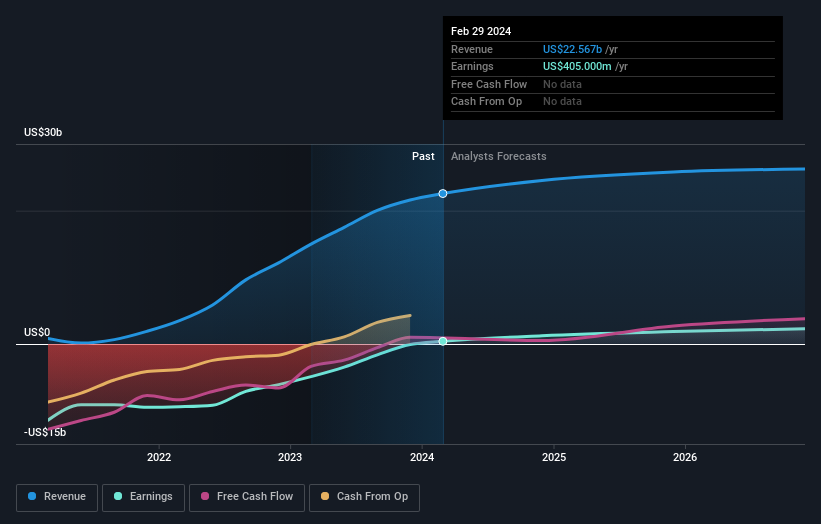Toggle the Free Cash Flow legend button
The width and height of the screenshot is (821, 524).
tap(247, 497)
